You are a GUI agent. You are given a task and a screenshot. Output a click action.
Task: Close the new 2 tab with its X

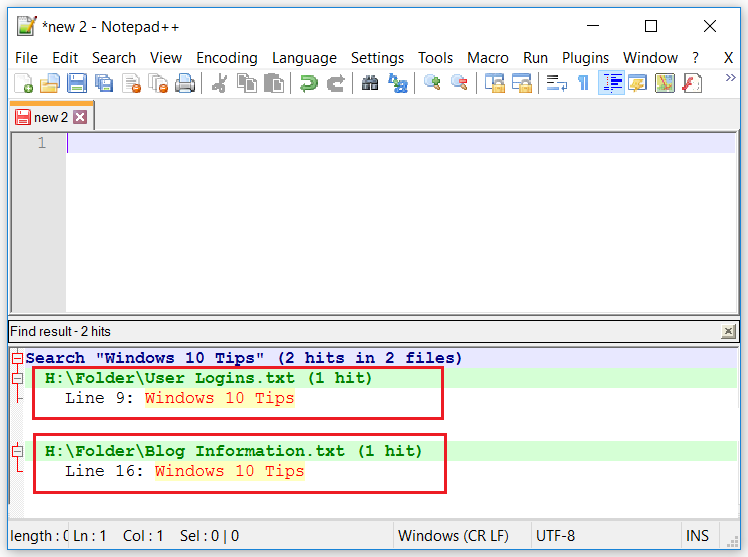(80, 117)
